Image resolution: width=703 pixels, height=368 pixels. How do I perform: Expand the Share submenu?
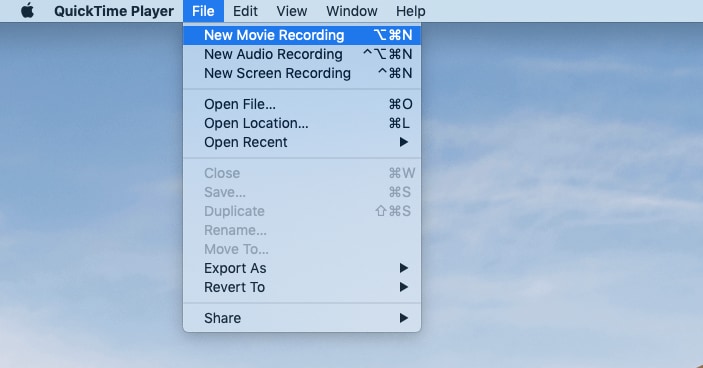[302, 318]
